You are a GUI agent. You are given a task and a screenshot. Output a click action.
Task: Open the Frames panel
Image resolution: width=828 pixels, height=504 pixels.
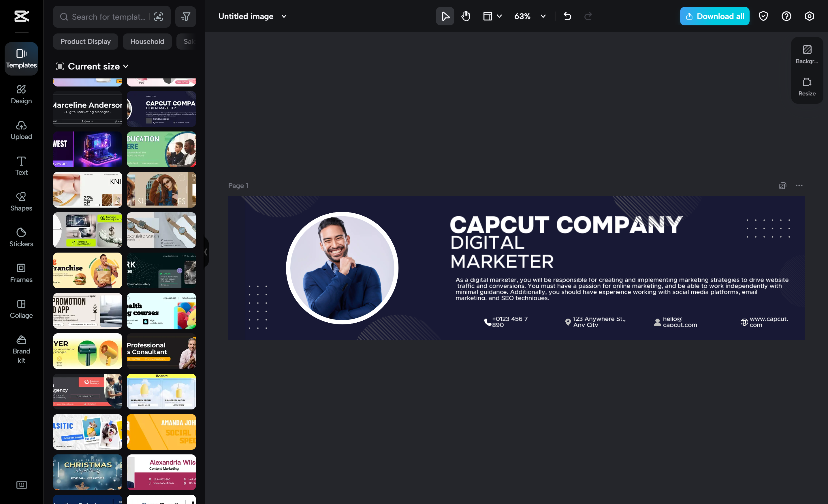point(21,273)
